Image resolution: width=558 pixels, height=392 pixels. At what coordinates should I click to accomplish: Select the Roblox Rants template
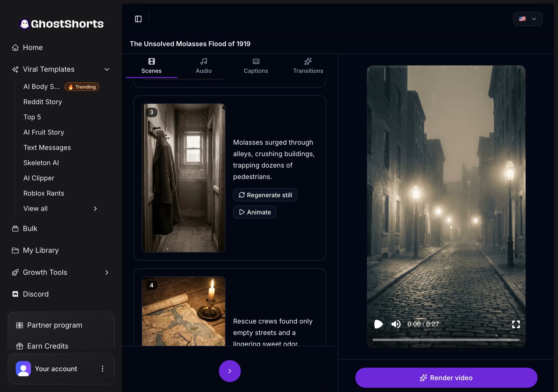44,193
